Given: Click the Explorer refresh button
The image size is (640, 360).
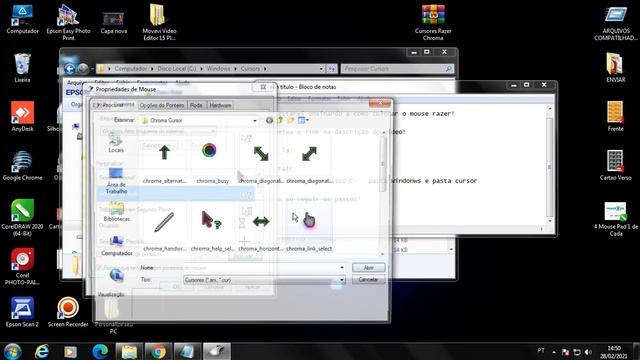Looking at the screenshot, I should 331,69.
